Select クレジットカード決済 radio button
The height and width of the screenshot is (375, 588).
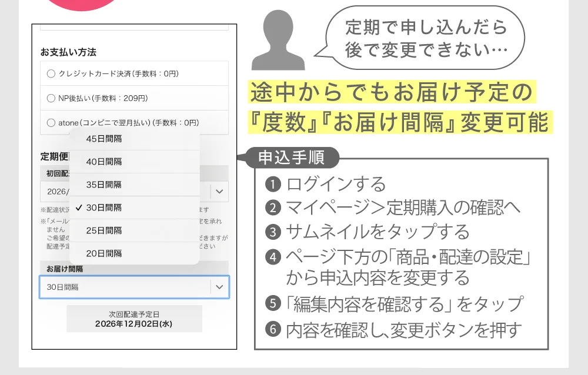(51, 73)
